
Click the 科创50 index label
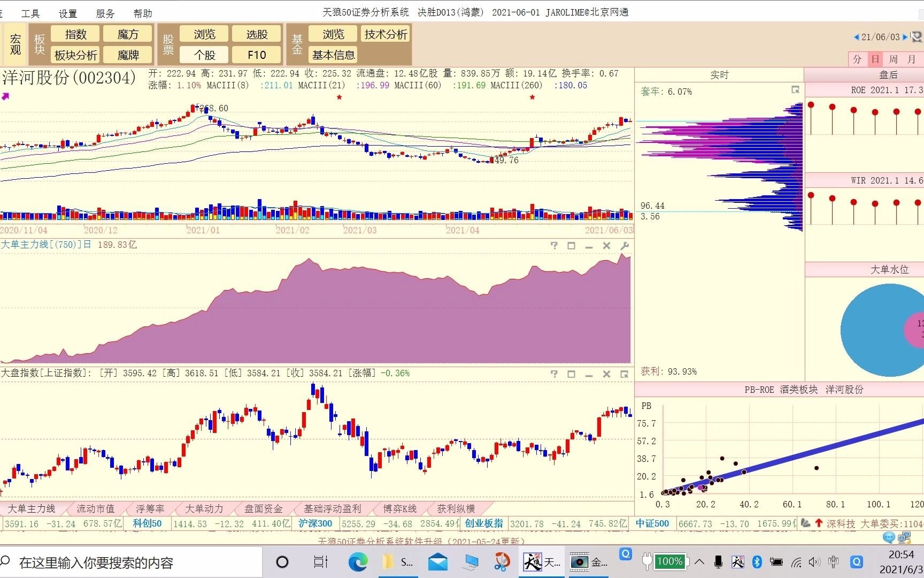pyautogui.click(x=147, y=523)
